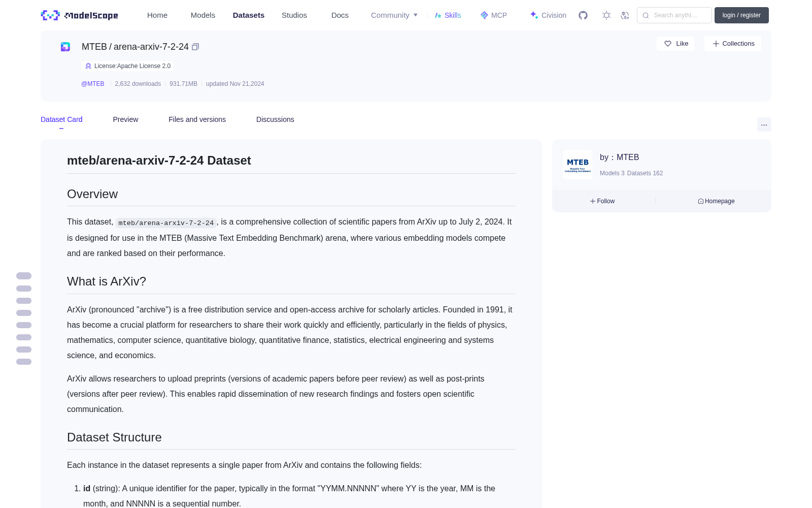The width and height of the screenshot is (812, 508).
Task: Click the MTEB organization logo thumbnail
Action: [x=578, y=165]
